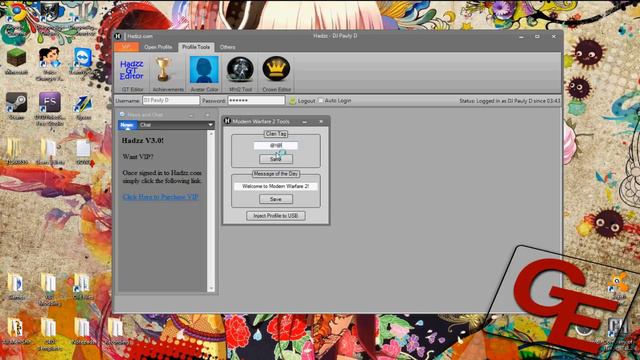Expand the News/Chat tab dropdown arrow
640x360 pixels.
coord(210,125)
